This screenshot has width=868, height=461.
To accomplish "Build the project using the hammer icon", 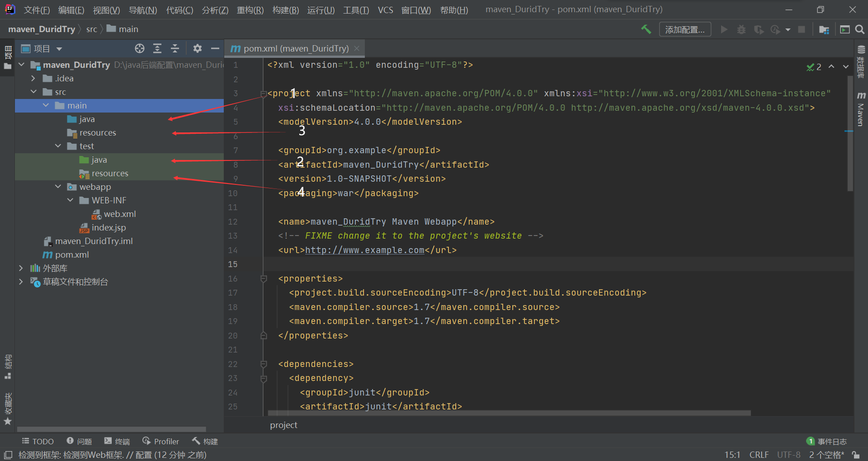I will click(x=646, y=29).
